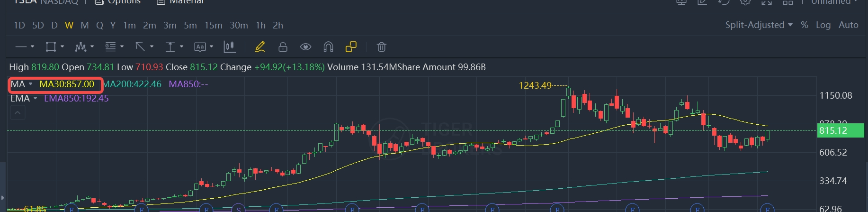Switch to the 15m timeframe

[x=213, y=25]
